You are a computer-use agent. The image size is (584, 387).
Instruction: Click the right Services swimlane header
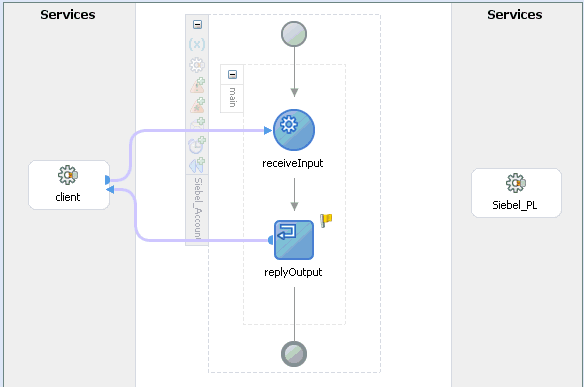click(515, 15)
